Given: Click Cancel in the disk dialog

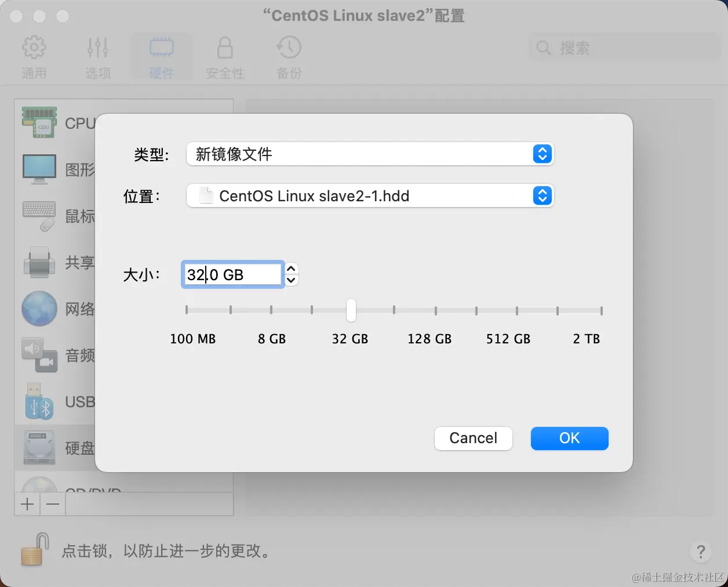Looking at the screenshot, I should pos(474,438).
